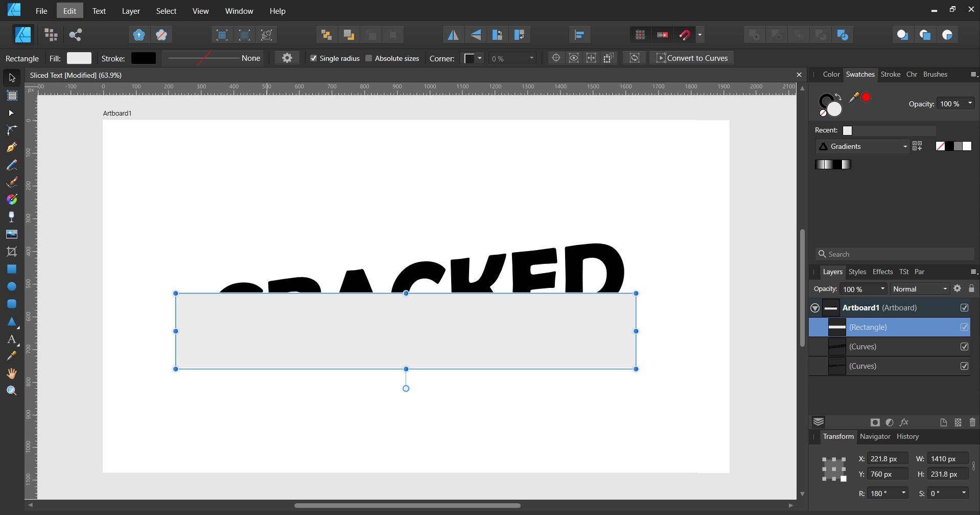Switch to the Navigator tab
The image size is (980, 515).
click(x=874, y=437)
